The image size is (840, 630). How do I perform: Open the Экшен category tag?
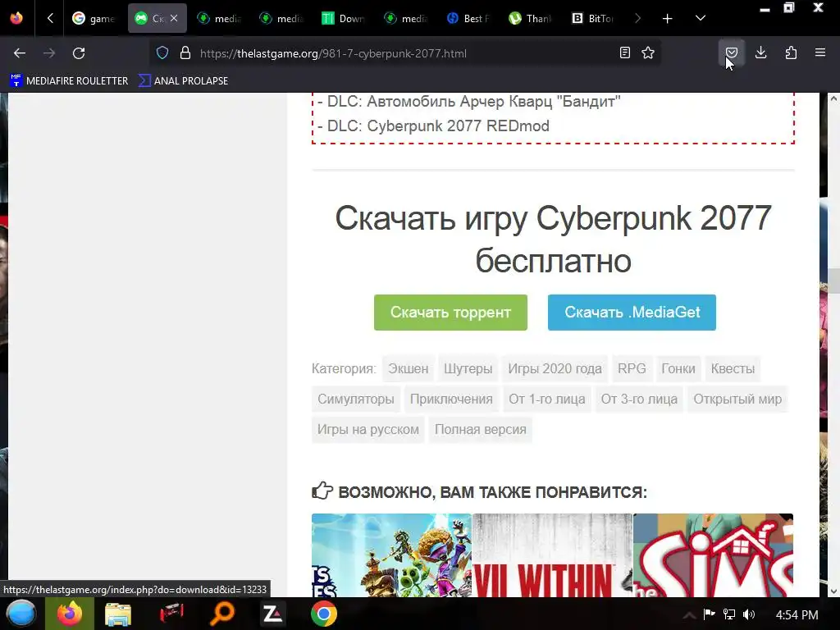(409, 368)
